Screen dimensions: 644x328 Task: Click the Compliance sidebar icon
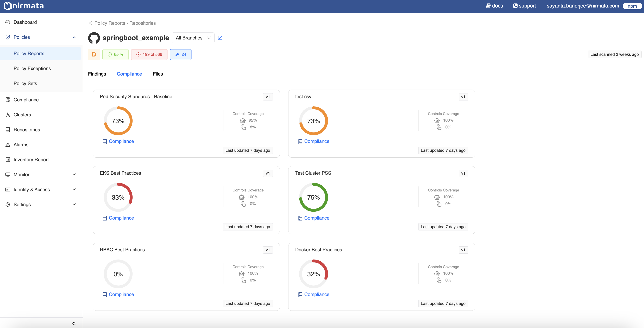(8, 100)
